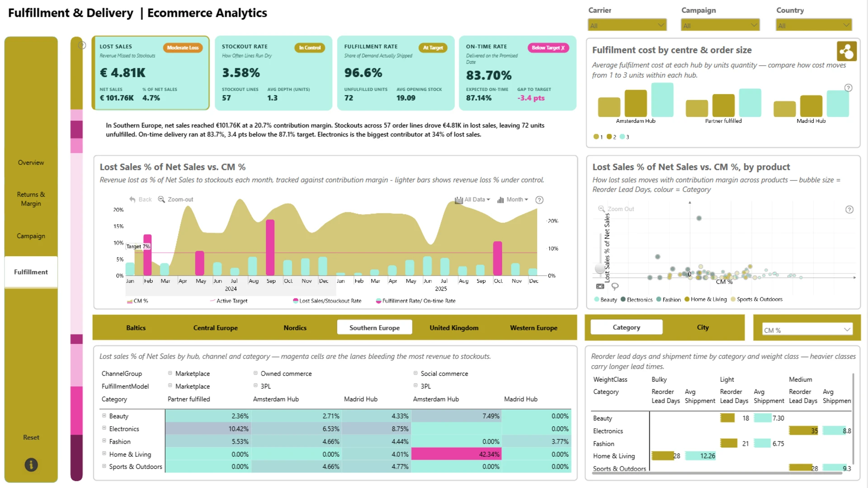Screen dimensions: 868x488
Task: Click the Active Target legend marker
Action: 212,300
